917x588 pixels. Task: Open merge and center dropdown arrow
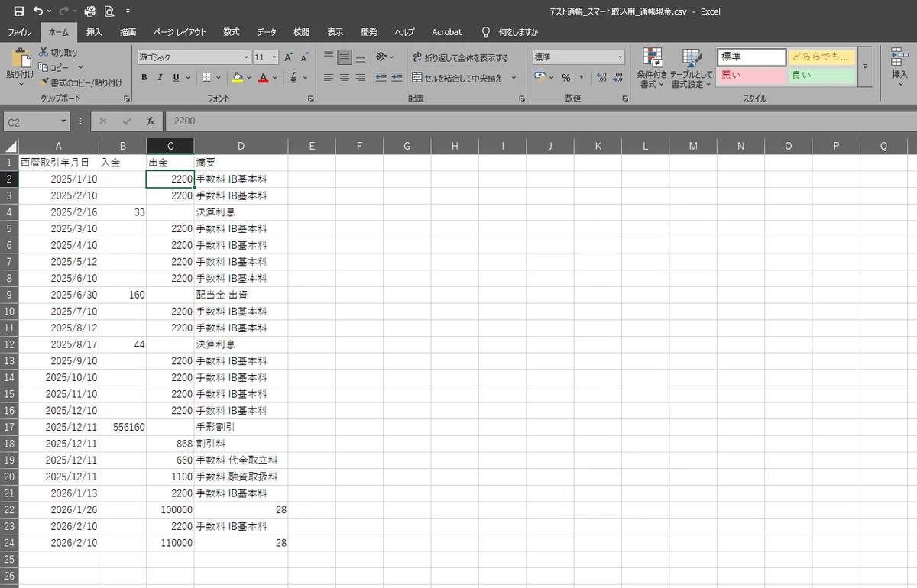tap(514, 77)
